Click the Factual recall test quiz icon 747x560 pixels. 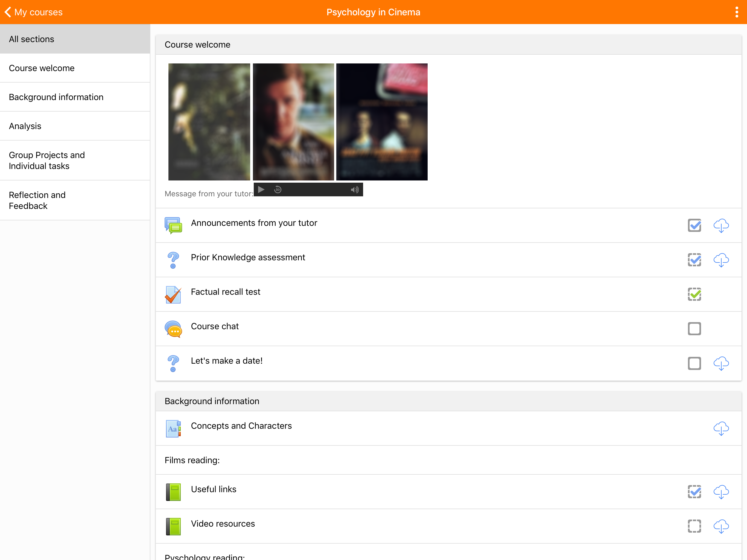point(173,294)
